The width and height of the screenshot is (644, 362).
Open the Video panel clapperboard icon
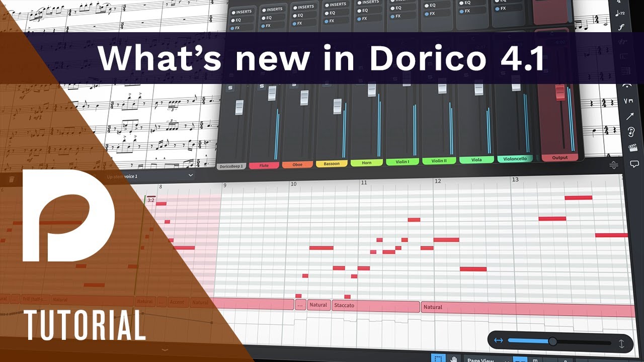click(633, 148)
